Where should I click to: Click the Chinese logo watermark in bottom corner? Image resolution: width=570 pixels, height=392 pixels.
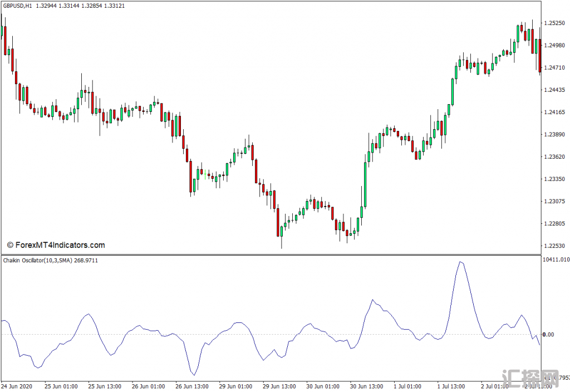tap(529, 379)
